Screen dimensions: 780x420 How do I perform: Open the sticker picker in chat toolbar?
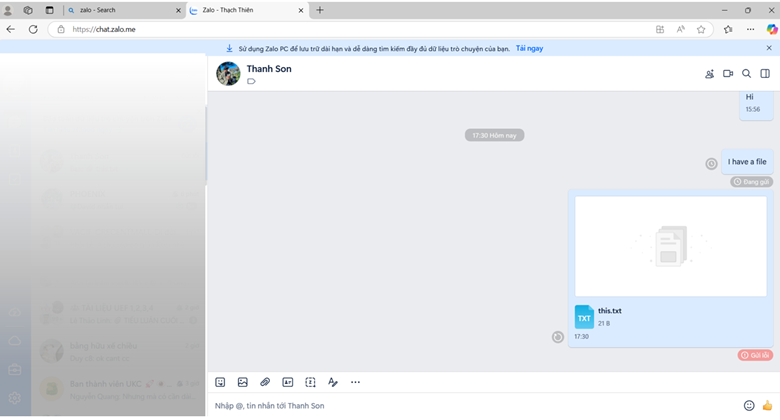click(220, 382)
